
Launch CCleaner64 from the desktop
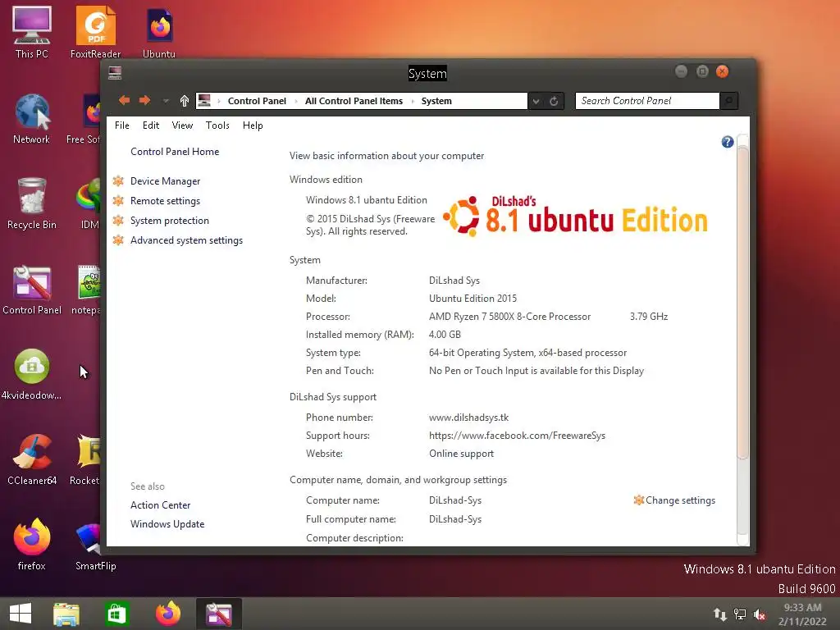coord(32,459)
